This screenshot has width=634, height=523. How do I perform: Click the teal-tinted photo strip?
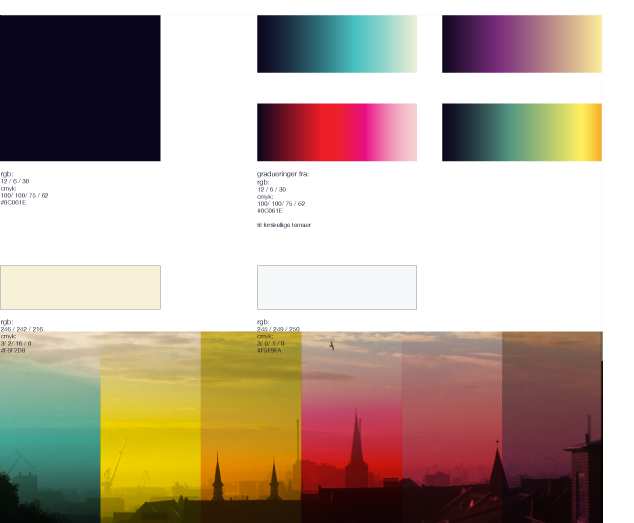coord(50,427)
